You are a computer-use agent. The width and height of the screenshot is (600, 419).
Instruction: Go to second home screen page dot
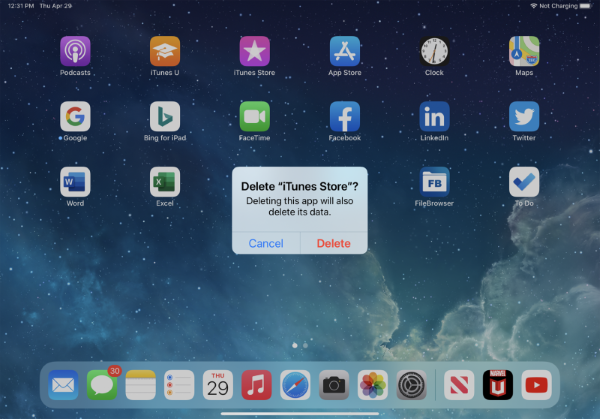click(305, 345)
